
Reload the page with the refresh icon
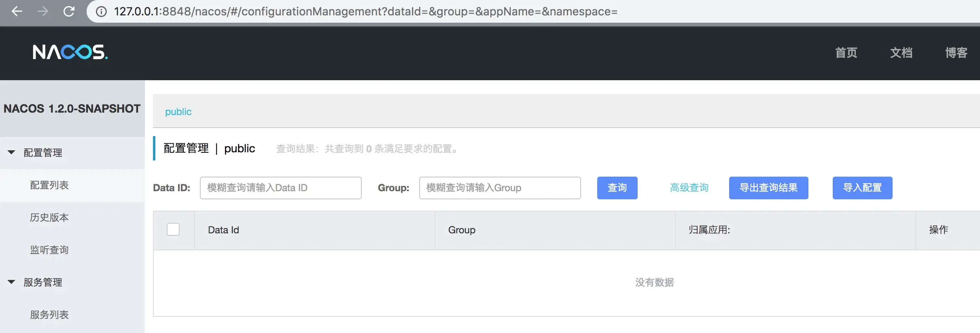69,11
